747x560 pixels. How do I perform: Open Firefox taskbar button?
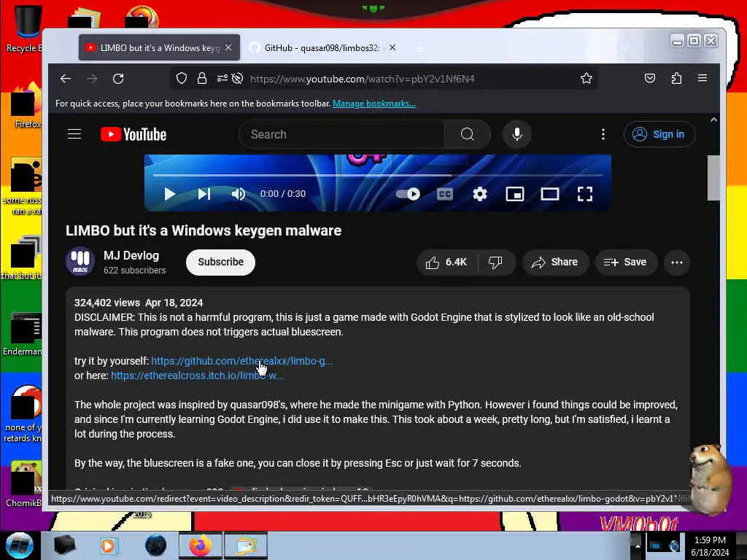[x=201, y=545]
